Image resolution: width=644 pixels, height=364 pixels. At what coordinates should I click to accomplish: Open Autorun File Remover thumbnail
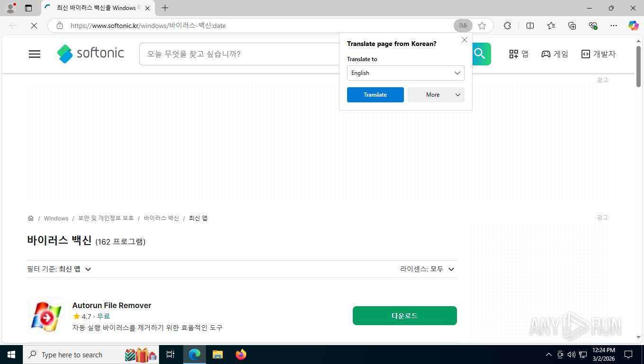pos(45,316)
